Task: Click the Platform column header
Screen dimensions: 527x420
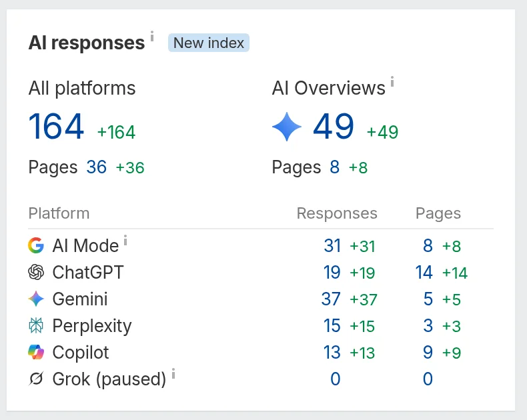Action: 59,213
